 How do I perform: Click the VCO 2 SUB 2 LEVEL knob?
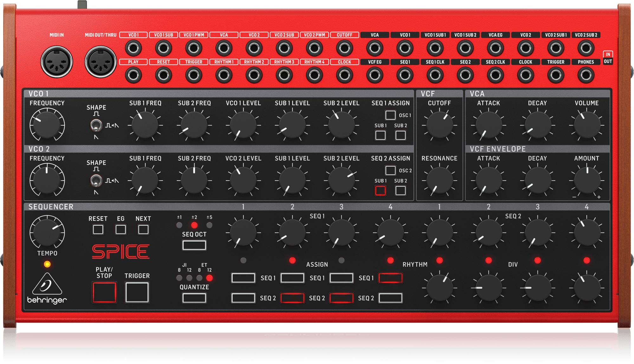pyautogui.click(x=341, y=181)
